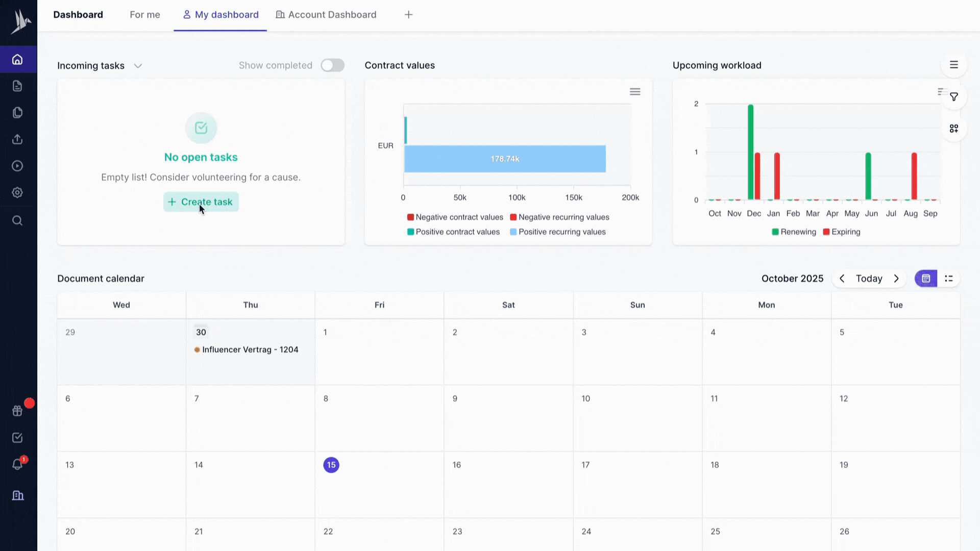Screen dimensions: 980x551
Task: Switch to calendar grid view
Action: [926, 279]
